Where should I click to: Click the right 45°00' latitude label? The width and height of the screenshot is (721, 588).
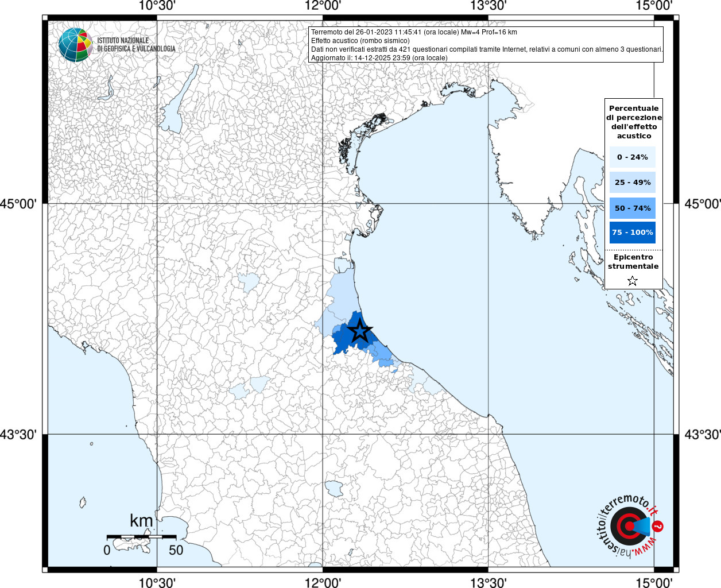click(x=703, y=204)
